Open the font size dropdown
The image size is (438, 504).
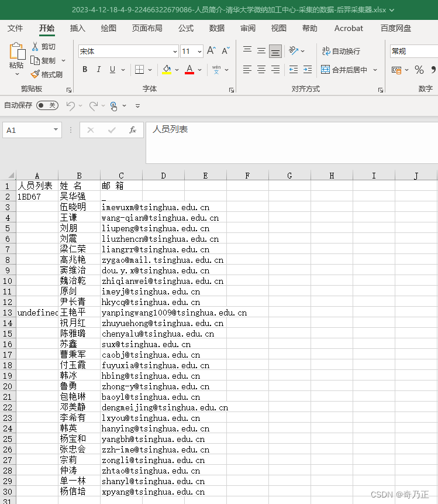(199, 52)
